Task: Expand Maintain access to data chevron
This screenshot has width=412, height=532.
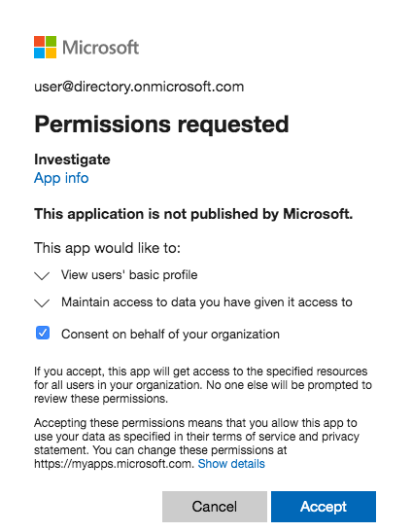Action: pos(43,302)
